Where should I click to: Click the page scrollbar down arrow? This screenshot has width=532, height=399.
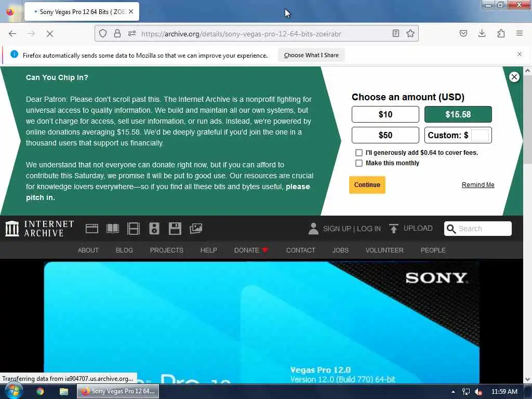pos(528,379)
